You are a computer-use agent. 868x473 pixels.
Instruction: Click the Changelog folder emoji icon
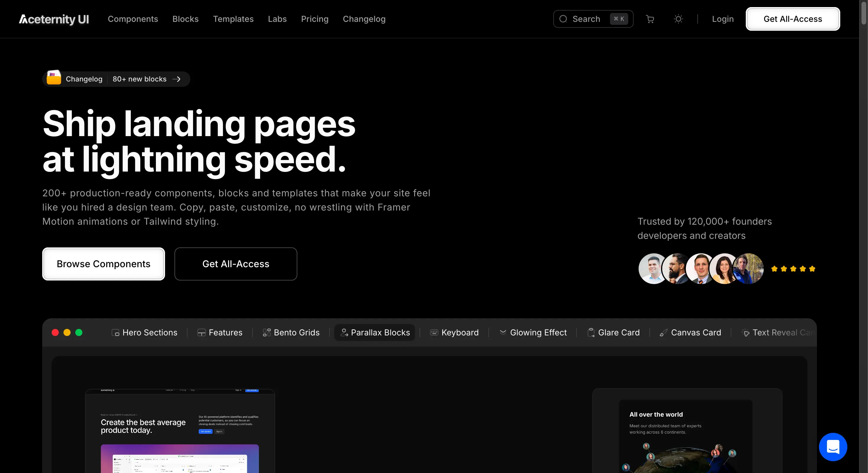(54, 77)
